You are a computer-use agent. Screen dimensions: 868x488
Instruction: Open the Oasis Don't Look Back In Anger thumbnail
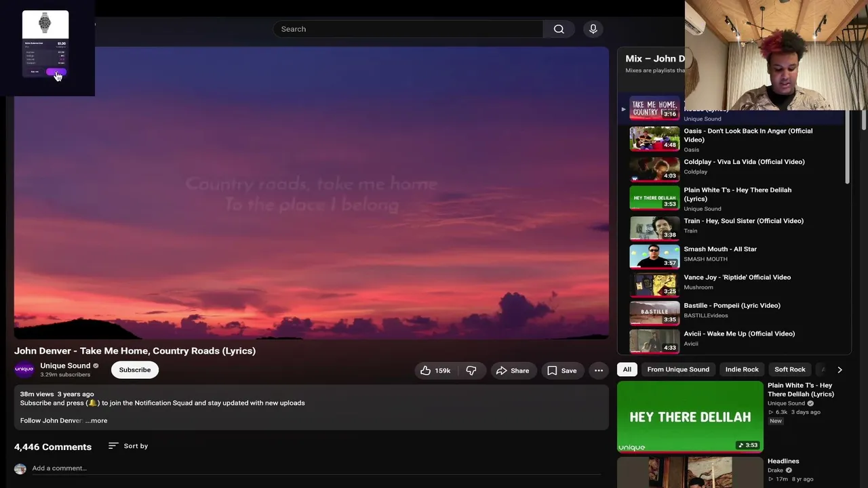(654, 138)
